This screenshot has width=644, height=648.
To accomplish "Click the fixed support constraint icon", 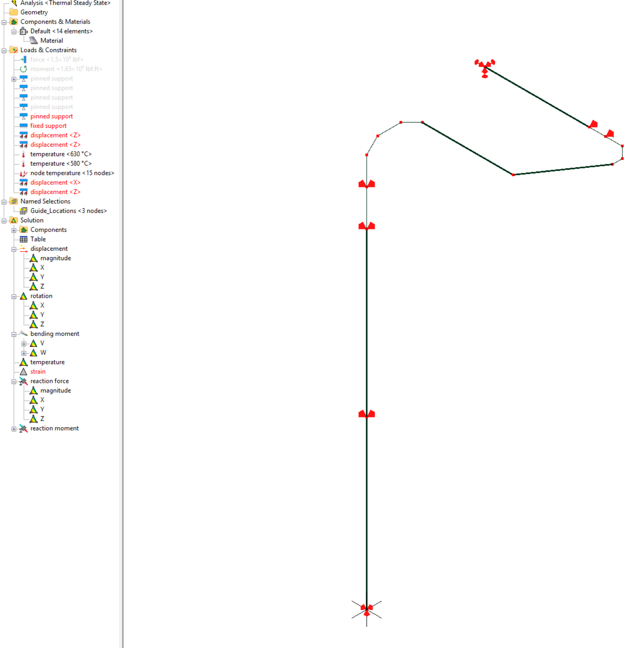I will pyautogui.click(x=23, y=126).
